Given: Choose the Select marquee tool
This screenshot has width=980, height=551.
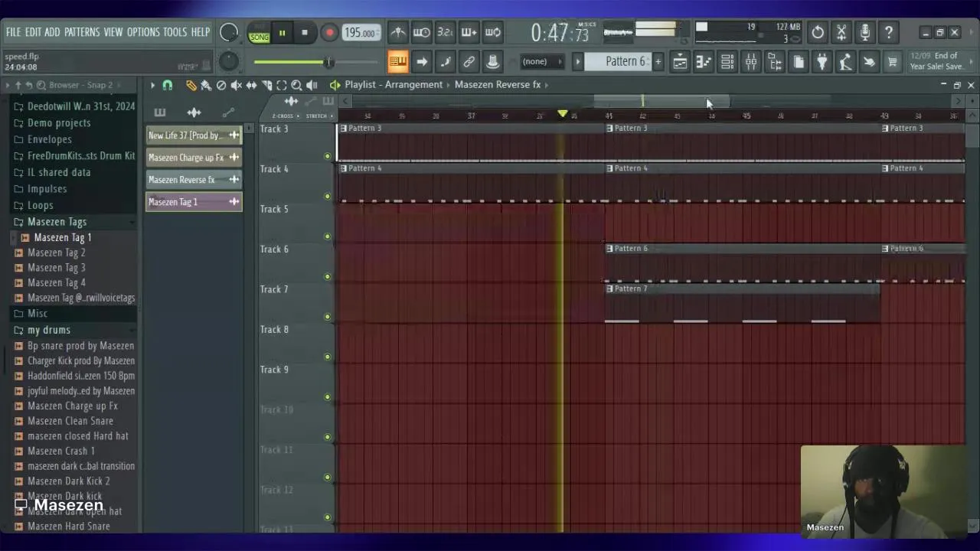Looking at the screenshot, I should (281, 85).
